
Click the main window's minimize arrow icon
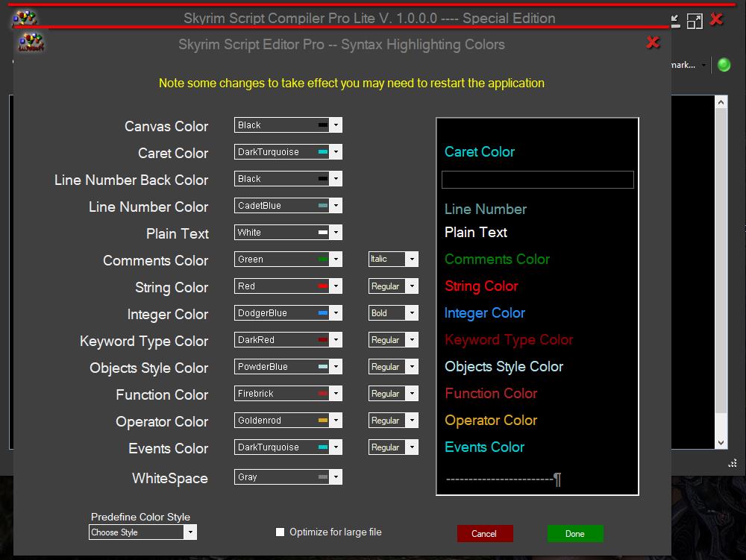coord(674,20)
